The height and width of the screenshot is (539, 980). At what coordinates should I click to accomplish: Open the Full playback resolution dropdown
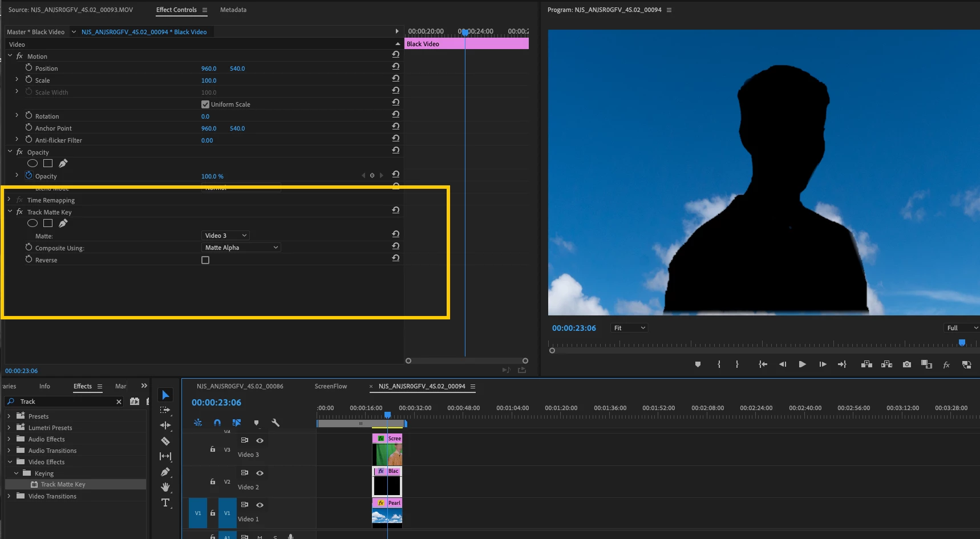point(962,328)
